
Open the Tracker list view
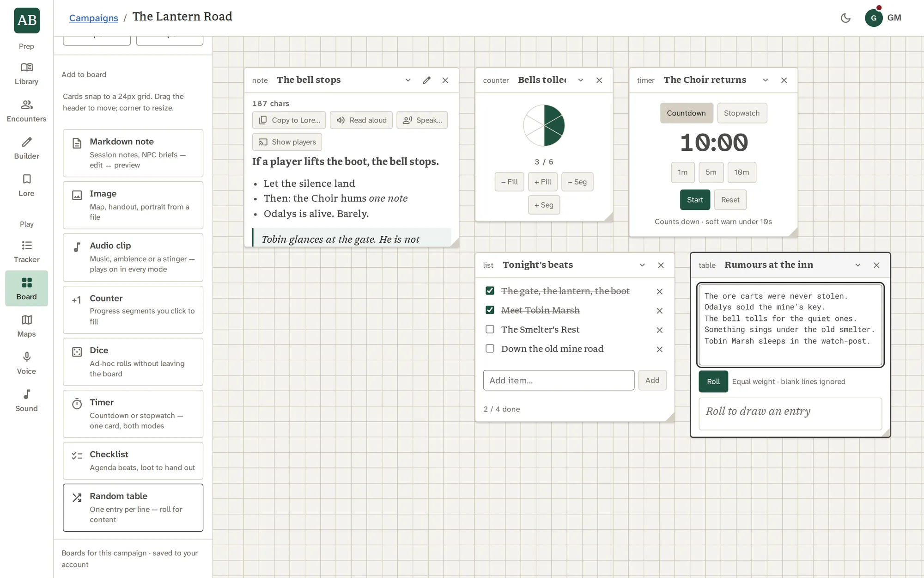point(26,252)
